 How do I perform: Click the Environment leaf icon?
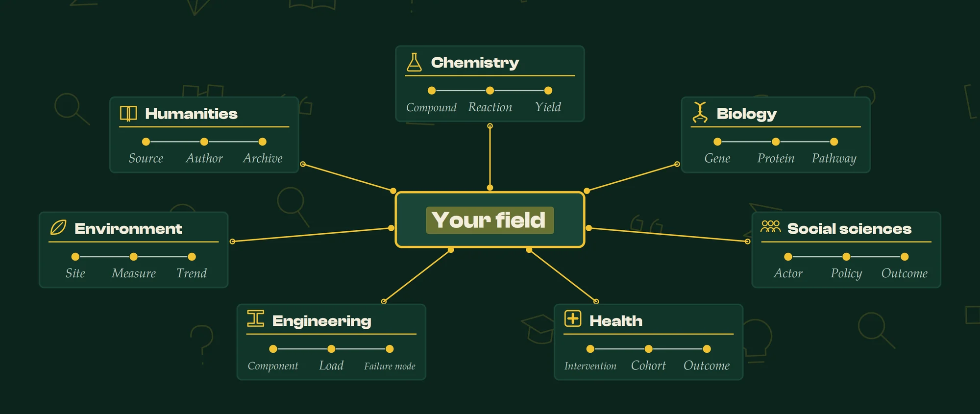[58, 227]
